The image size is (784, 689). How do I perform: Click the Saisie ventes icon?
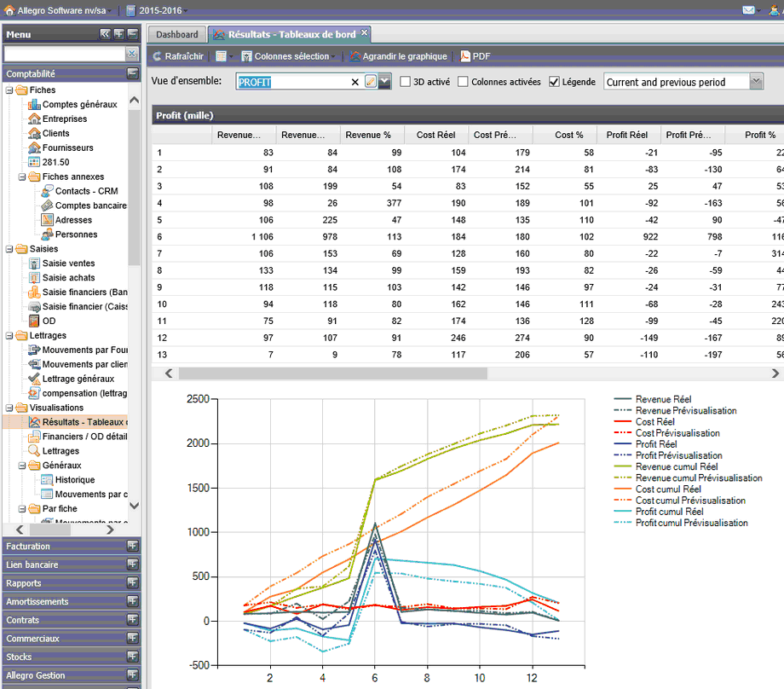[34, 263]
